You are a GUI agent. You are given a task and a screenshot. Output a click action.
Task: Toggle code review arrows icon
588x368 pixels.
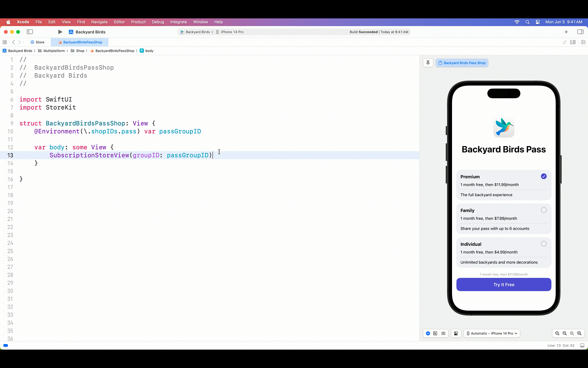click(564, 42)
